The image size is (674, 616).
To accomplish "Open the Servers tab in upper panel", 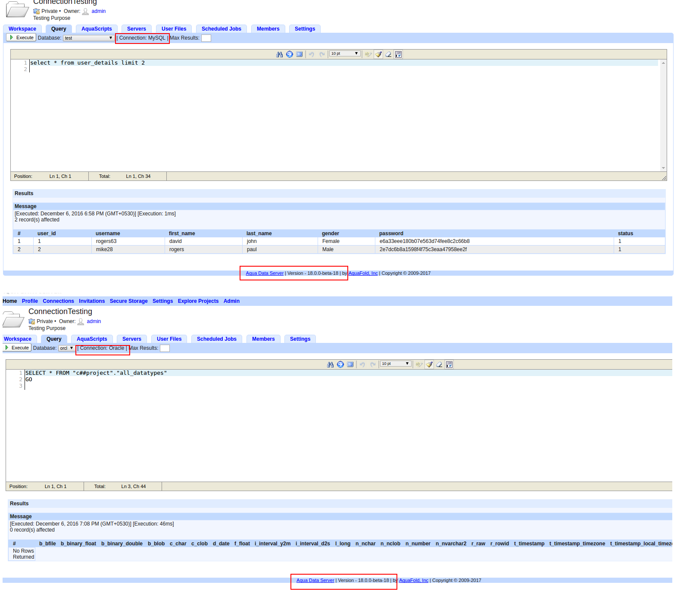I will click(137, 29).
